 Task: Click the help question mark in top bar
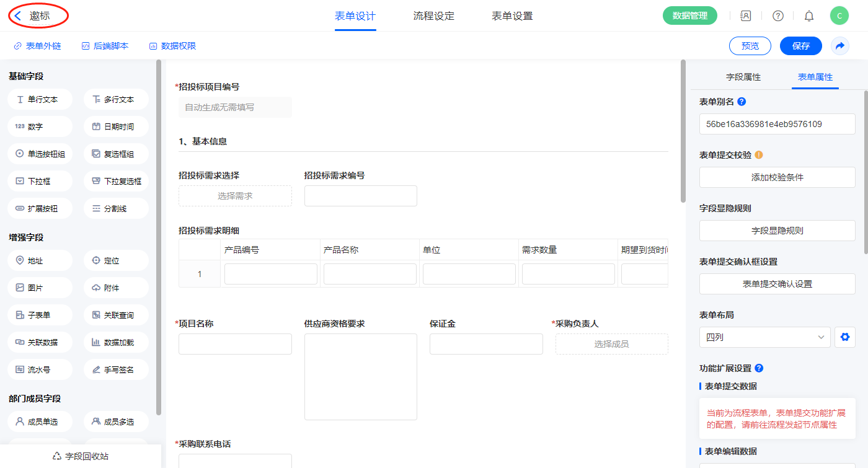[777, 16]
